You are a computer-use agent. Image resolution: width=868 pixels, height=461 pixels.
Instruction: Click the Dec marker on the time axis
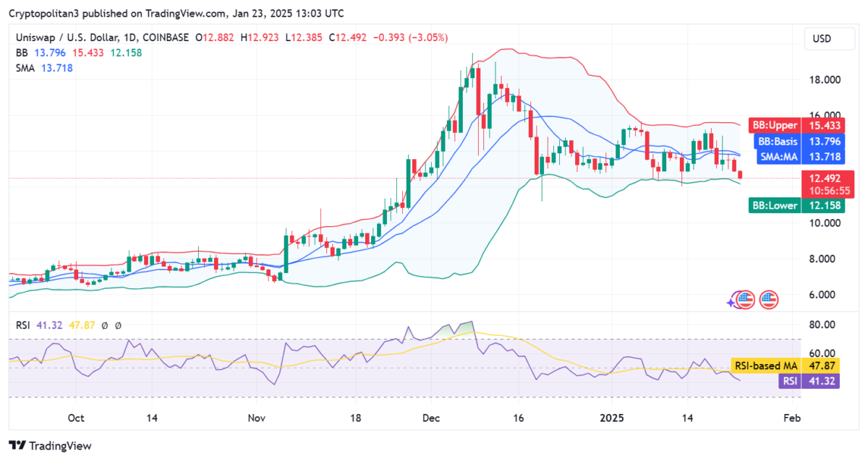point(430,418)
